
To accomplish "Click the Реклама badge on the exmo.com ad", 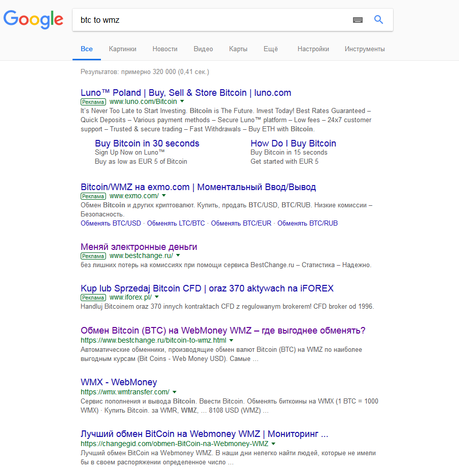I will [x=93, y=196].
